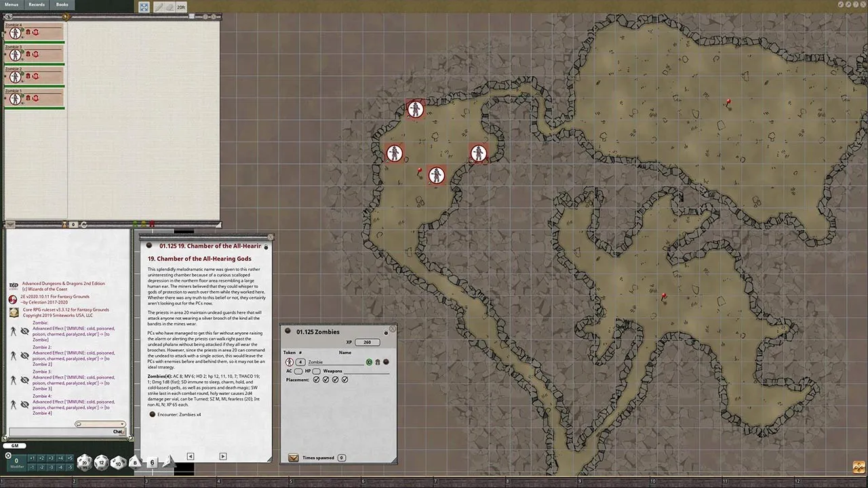Click Zombie 3 red armor icon

tap(28, 54)
